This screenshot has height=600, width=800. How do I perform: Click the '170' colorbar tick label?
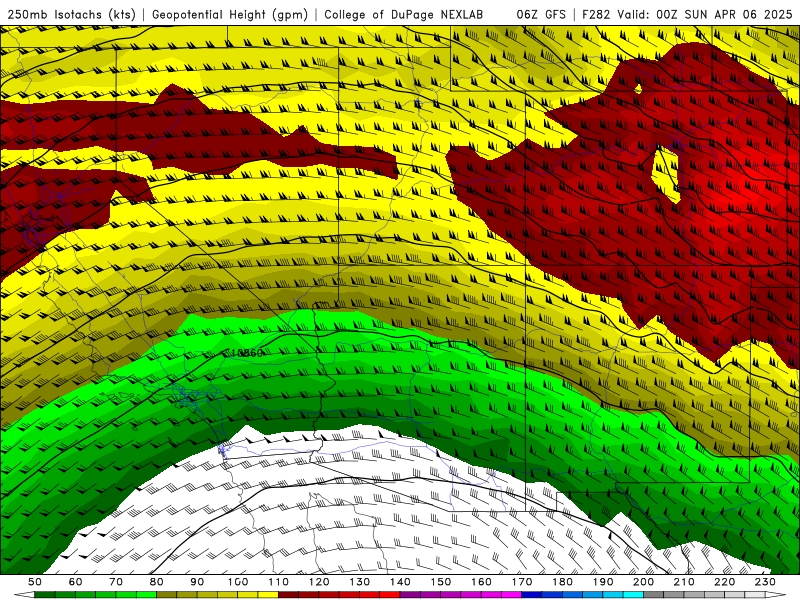pos(521,582)
